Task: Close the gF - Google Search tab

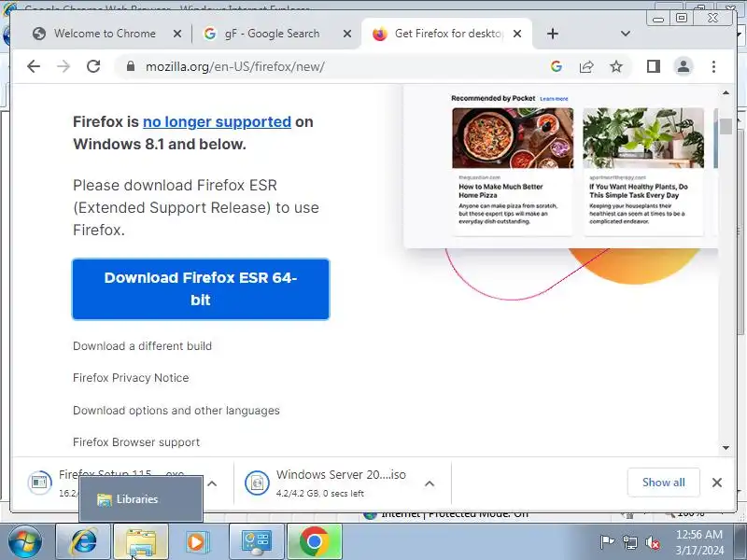Action: point(347,34)
